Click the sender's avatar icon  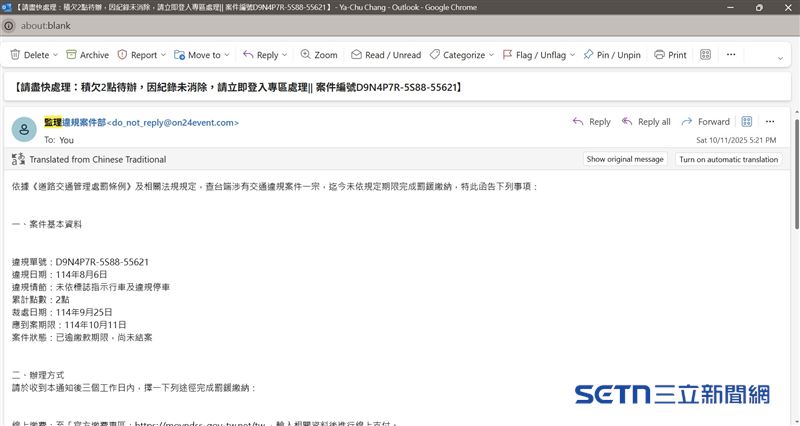pyautogui.click(x=24, y=128)
